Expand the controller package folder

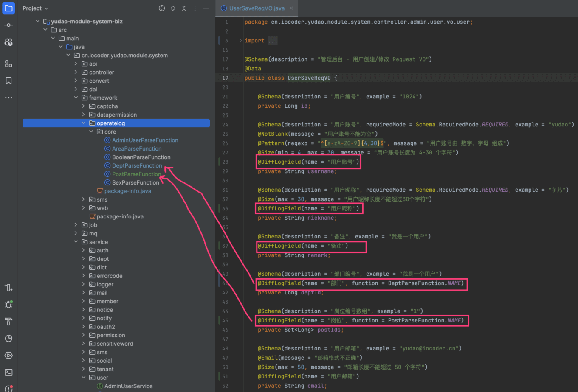tap(76, 72)
